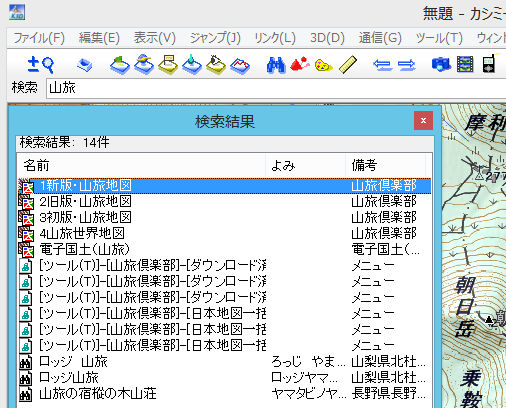
Task: Open the ファイル(F) menu
Action: pos(39,38)
